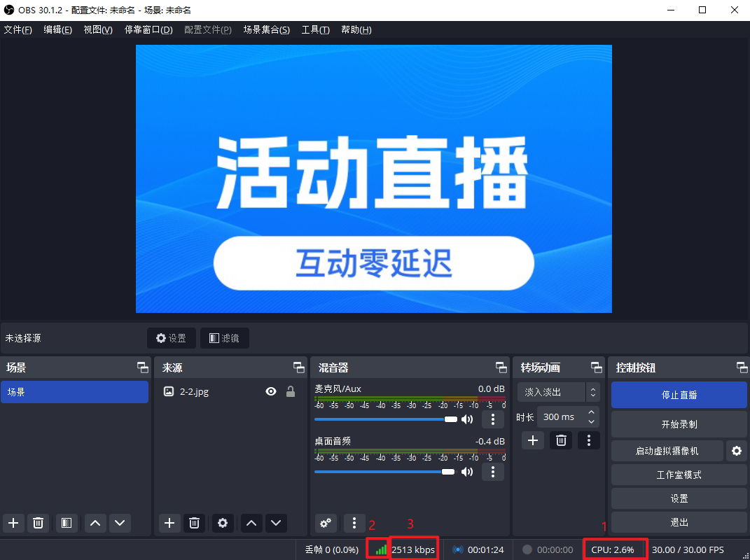Add a new source with plus icon

pyautogui.click(x=169, y=523)
